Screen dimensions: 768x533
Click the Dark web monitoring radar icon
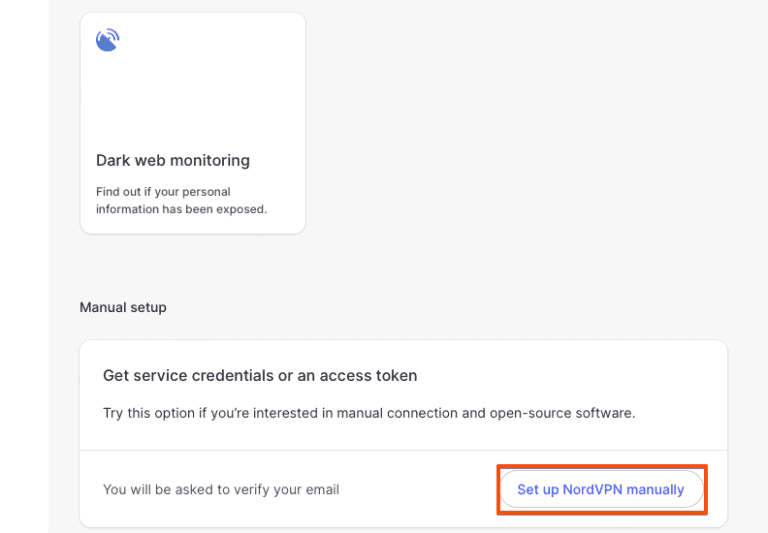pos(107,41)
